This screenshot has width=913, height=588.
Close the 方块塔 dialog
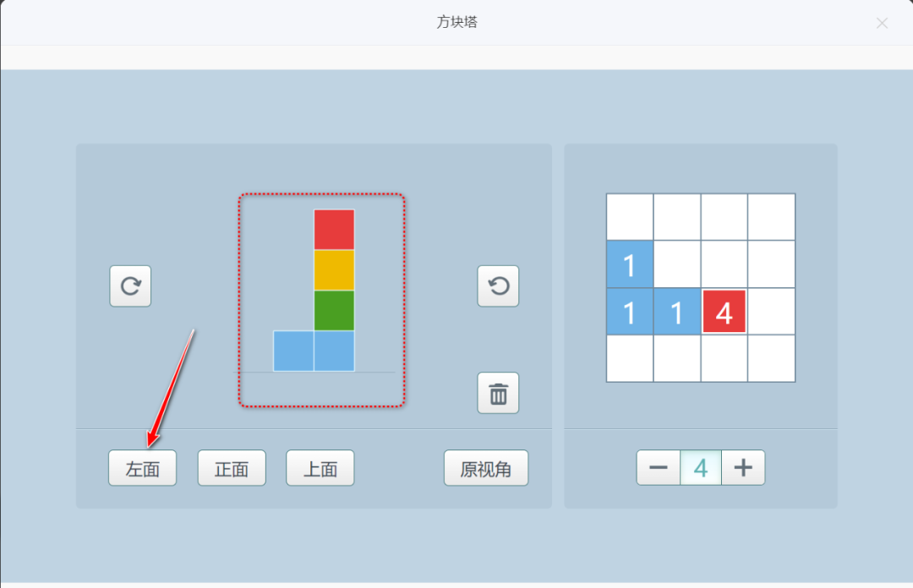click(882, 23)
